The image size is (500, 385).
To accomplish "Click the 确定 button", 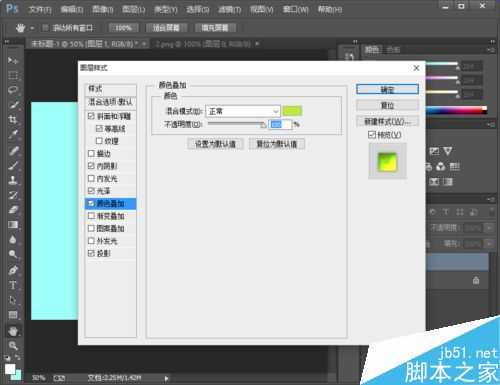I will [387, 89].
